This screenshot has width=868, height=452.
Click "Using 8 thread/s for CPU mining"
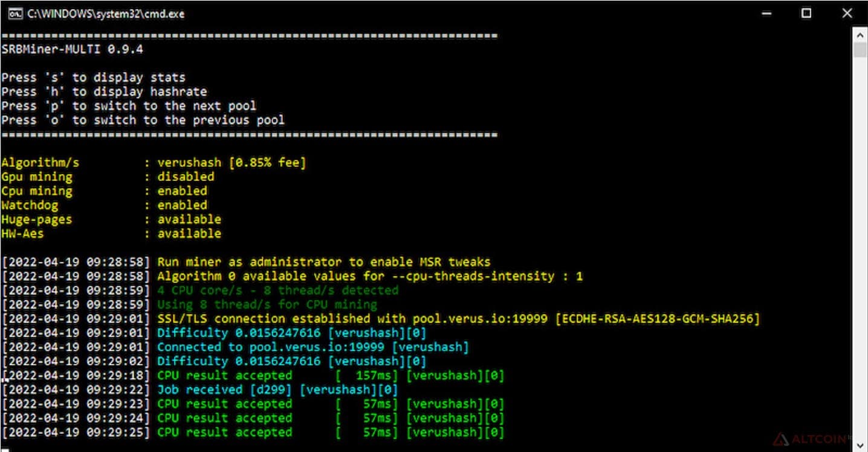click(x=267, y=305)
